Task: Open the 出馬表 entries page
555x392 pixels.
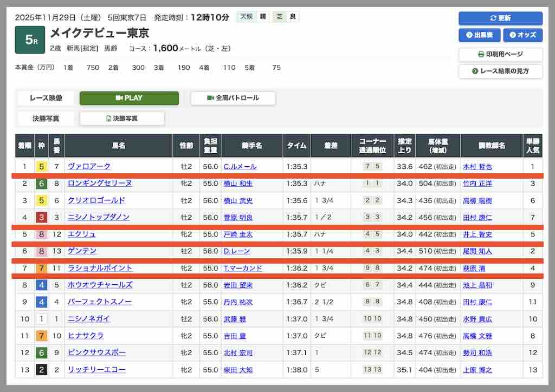Action: [479, 35]
